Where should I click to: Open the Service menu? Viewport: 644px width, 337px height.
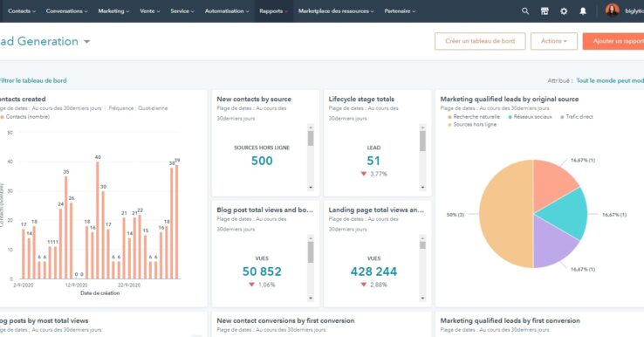[x=182, y=11]
